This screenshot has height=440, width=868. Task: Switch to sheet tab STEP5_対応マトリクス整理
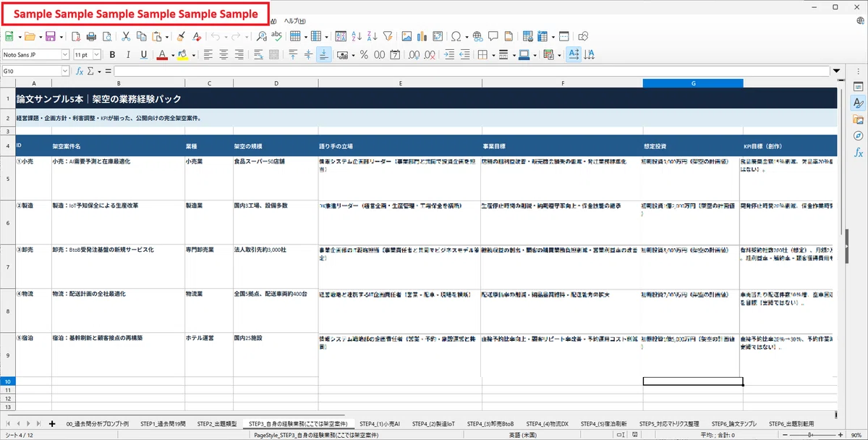point(668,423)
